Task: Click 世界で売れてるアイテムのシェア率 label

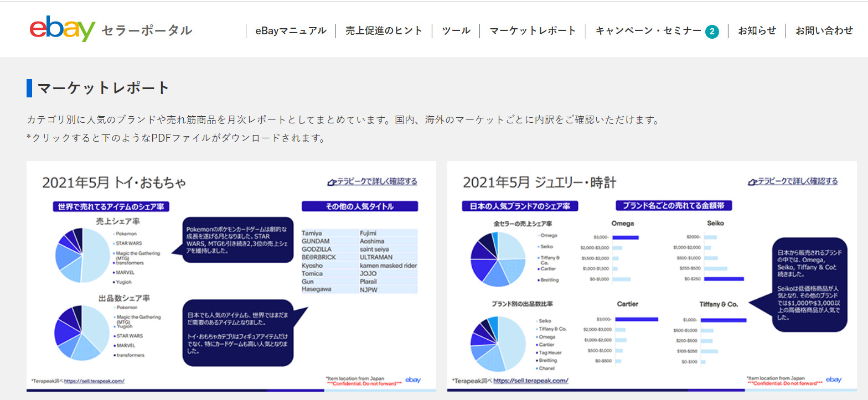Action: tap(111, 206)
